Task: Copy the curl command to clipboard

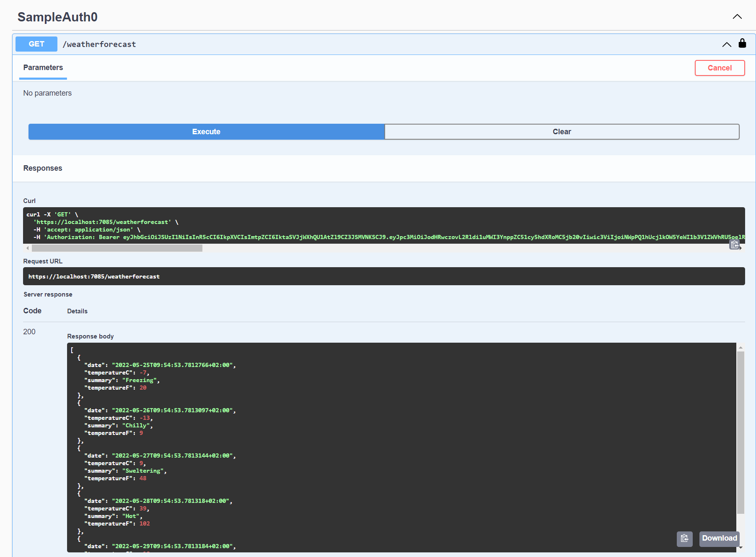Action: (x=734, y=245)
